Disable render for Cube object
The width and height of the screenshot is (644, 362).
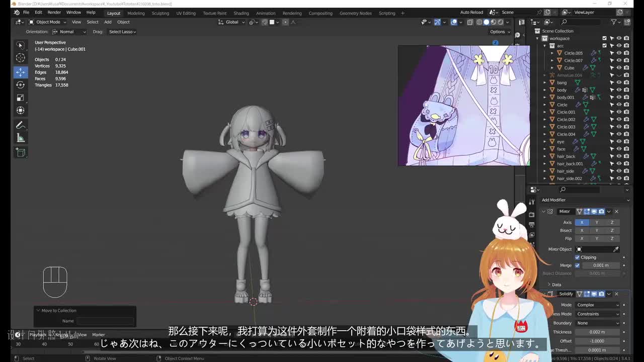(626, 68)
